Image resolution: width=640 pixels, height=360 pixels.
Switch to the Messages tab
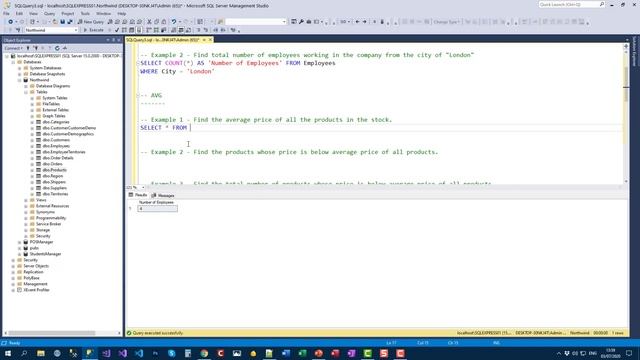click(163, 196)
